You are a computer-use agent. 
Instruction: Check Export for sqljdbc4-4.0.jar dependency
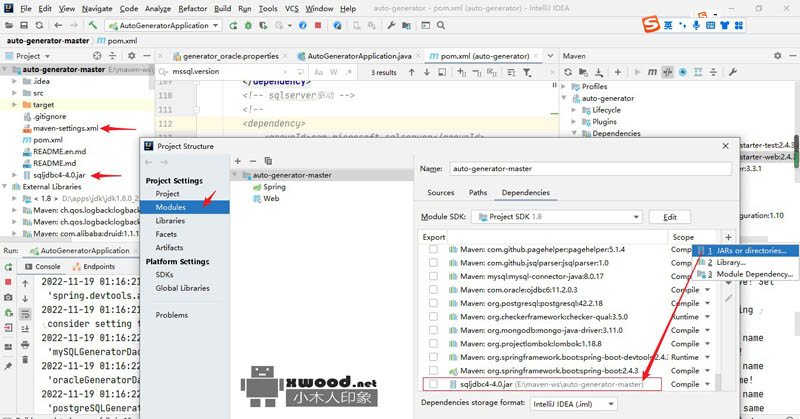[433, 384]
